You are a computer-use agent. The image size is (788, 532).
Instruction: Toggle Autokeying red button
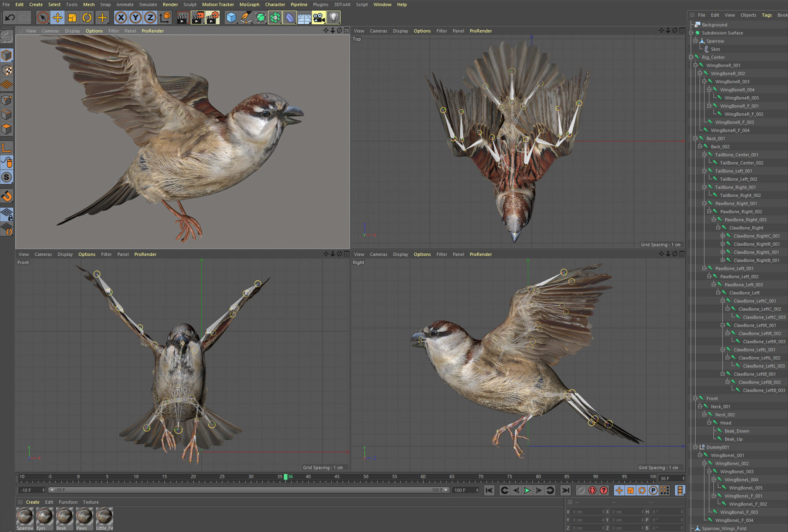point(592,490)
